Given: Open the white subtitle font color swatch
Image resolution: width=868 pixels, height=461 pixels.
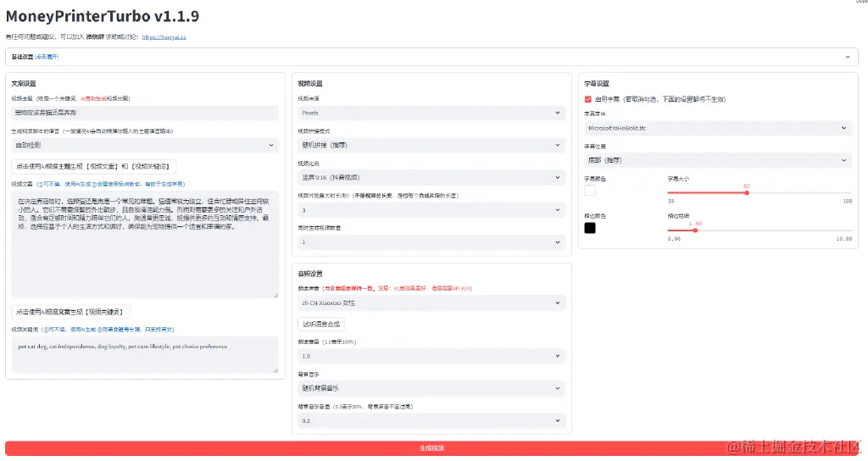Looking at the screenshot, I should (x=590, y=191).
